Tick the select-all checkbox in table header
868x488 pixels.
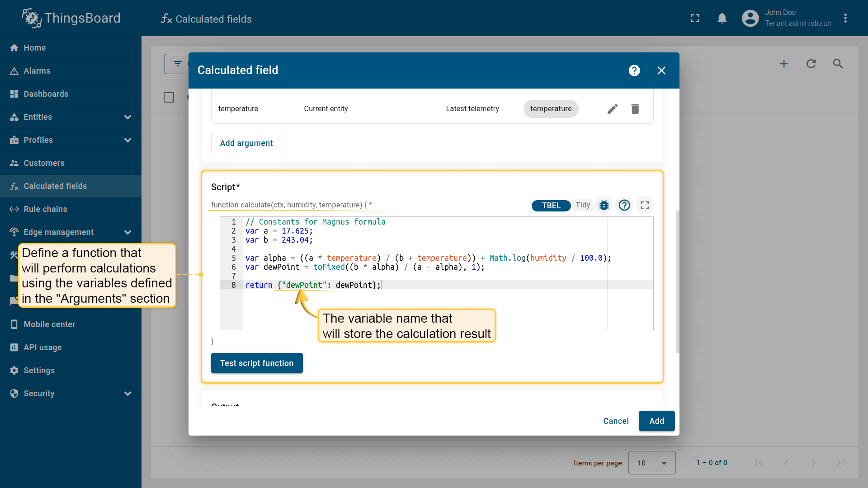(x=169, y=97)
